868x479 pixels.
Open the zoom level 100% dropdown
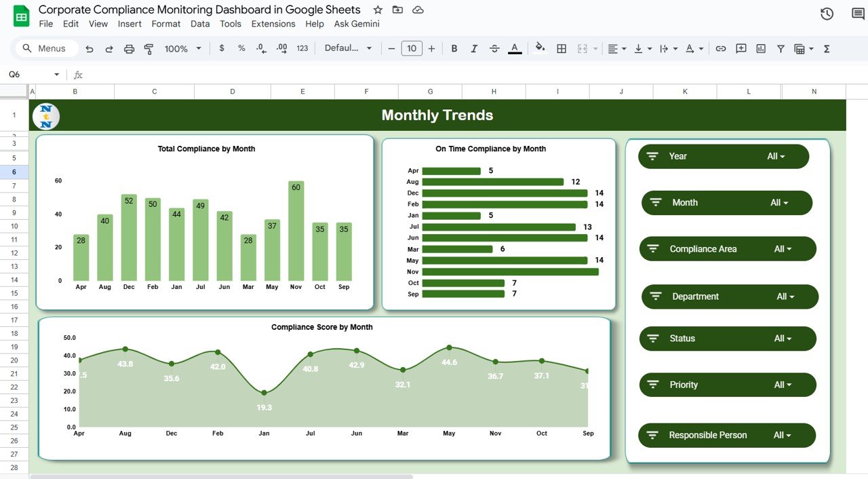[183, 49]
